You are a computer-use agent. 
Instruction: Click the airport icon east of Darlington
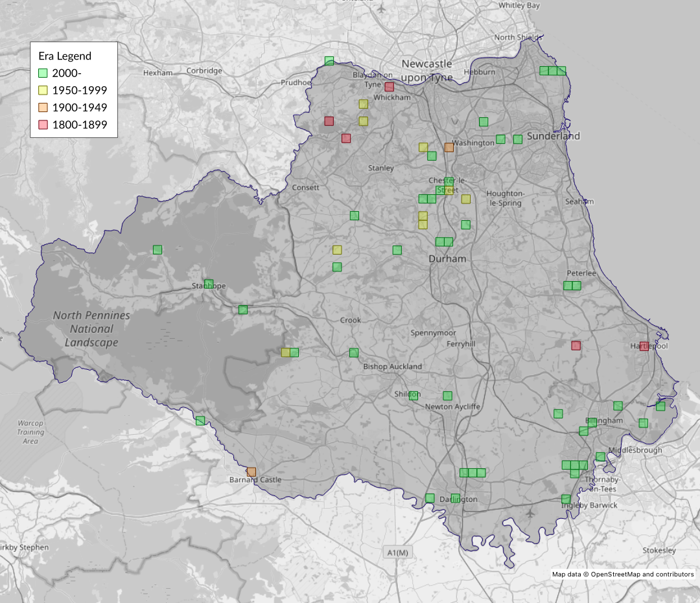[531, 513]
